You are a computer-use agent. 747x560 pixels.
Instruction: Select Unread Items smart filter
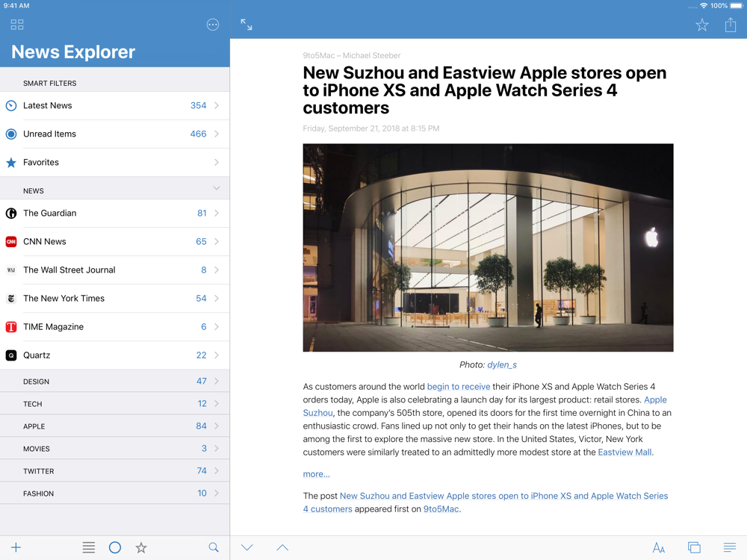(115, 134)
